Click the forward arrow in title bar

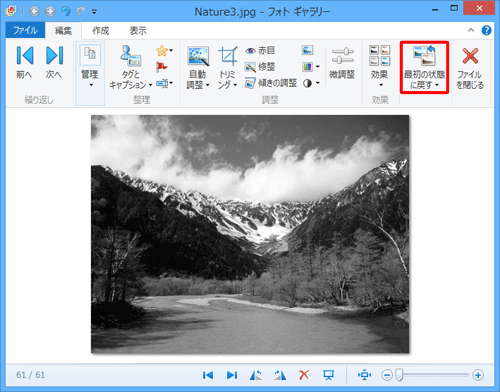[50, 12]
